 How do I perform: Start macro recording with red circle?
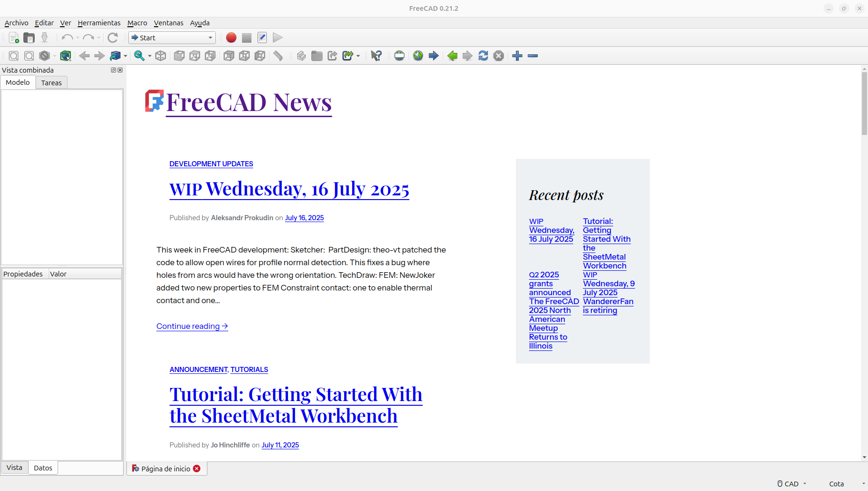coord(231,38)
